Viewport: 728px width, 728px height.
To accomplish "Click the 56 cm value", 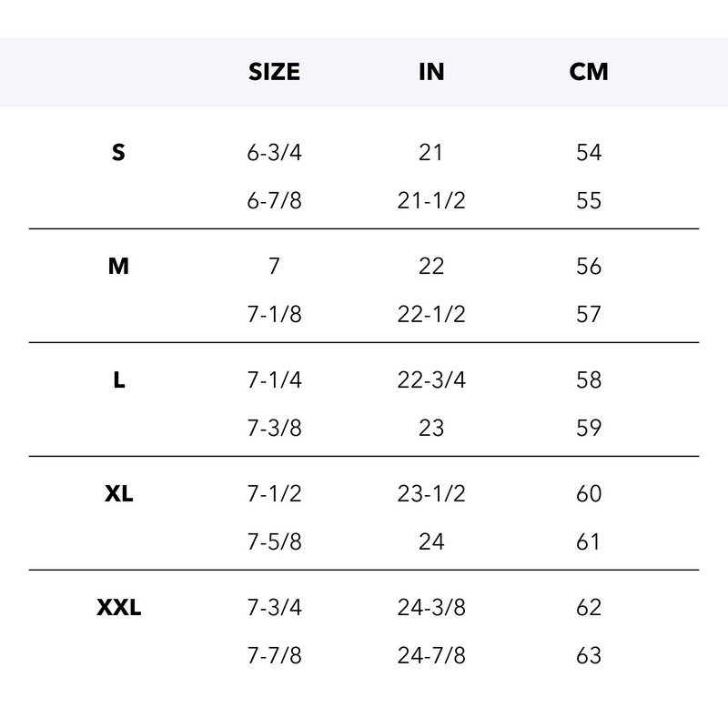I will (589, 267).
